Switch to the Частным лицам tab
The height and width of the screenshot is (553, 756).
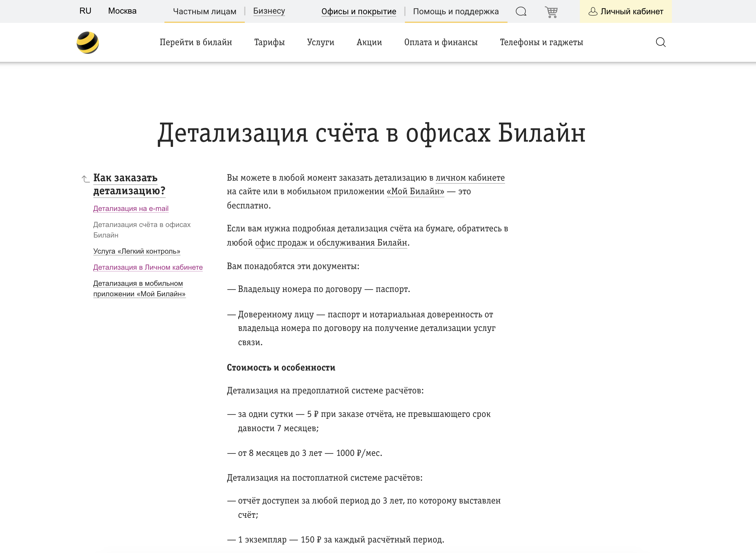pos(204,11)
